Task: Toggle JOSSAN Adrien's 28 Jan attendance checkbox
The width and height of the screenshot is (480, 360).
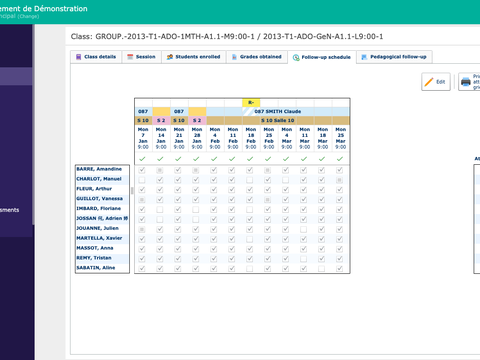Action: [x=196, y=219]
